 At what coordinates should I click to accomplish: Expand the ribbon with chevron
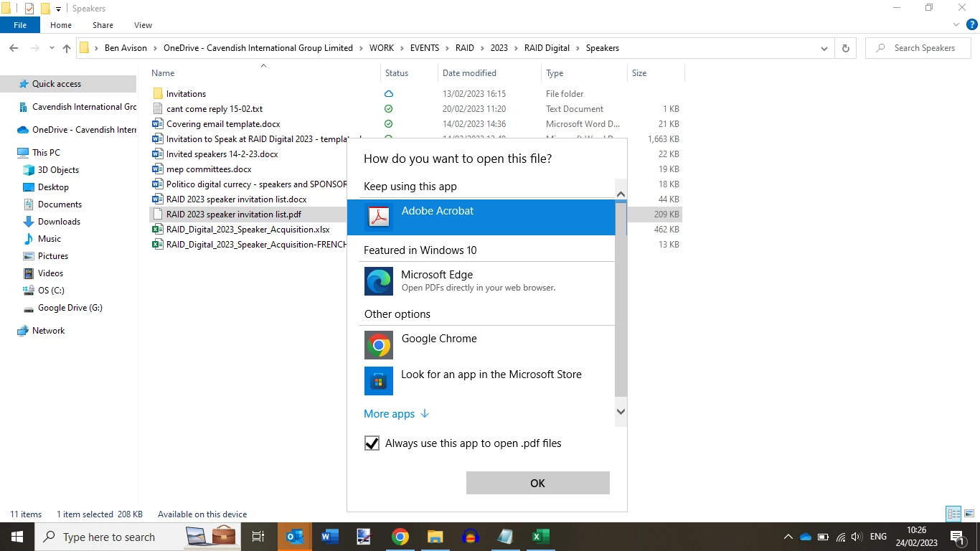pyautogui.click(x=956, y=24)
